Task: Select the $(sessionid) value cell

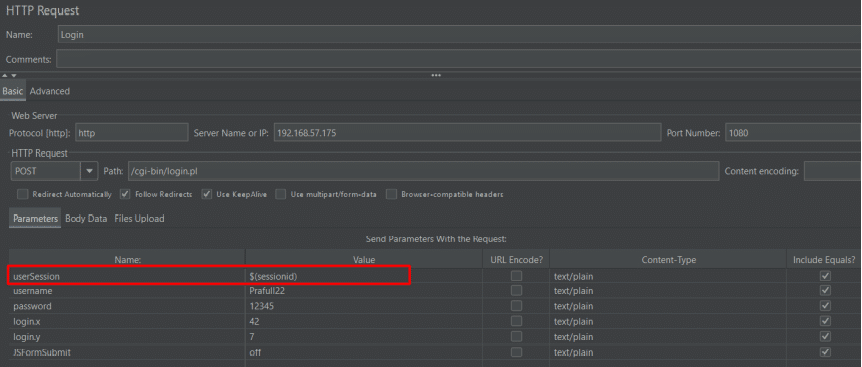Action: click(364, 276)
